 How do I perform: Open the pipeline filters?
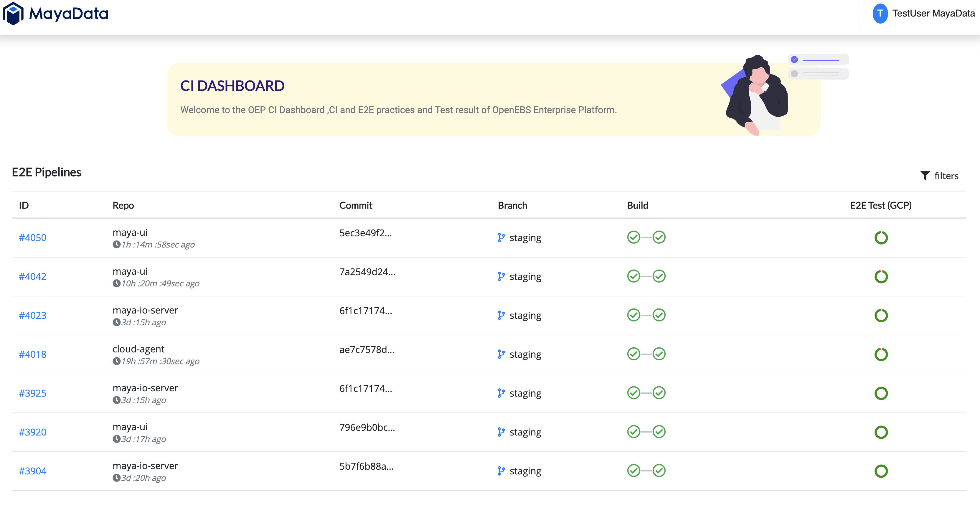(x=939, y=176)
